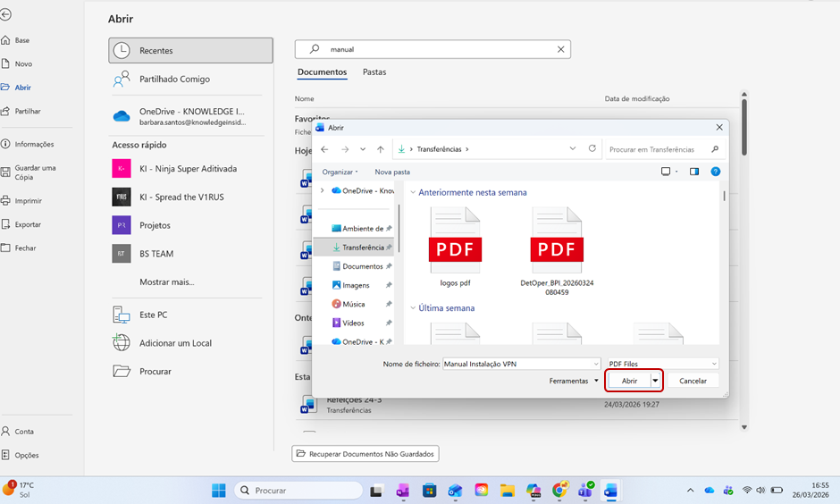Image resolution: width=840 pixels, height=504 pixels.
Task: Click 'Recuperar Documentos Não Guardados' button
Action: (x=365, y=454)
